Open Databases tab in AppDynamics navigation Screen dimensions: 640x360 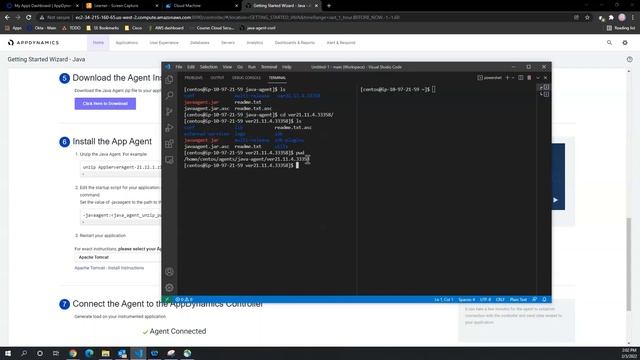tap(200, 42)
